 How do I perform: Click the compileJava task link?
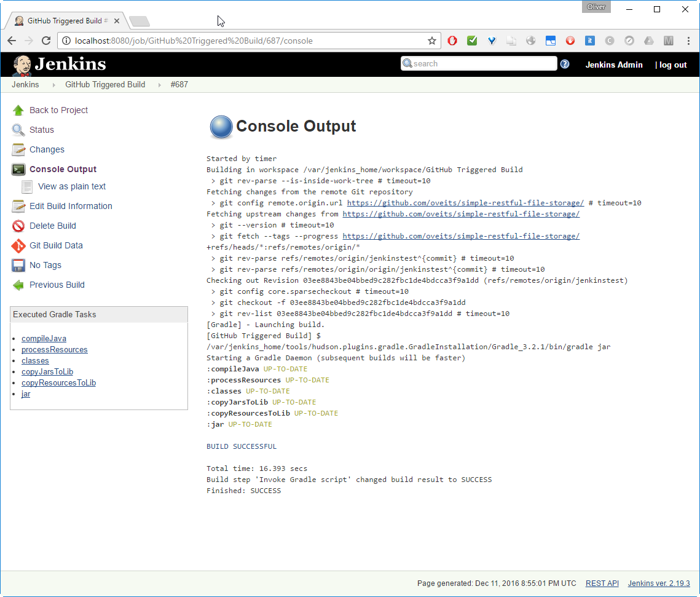[44, 338]
